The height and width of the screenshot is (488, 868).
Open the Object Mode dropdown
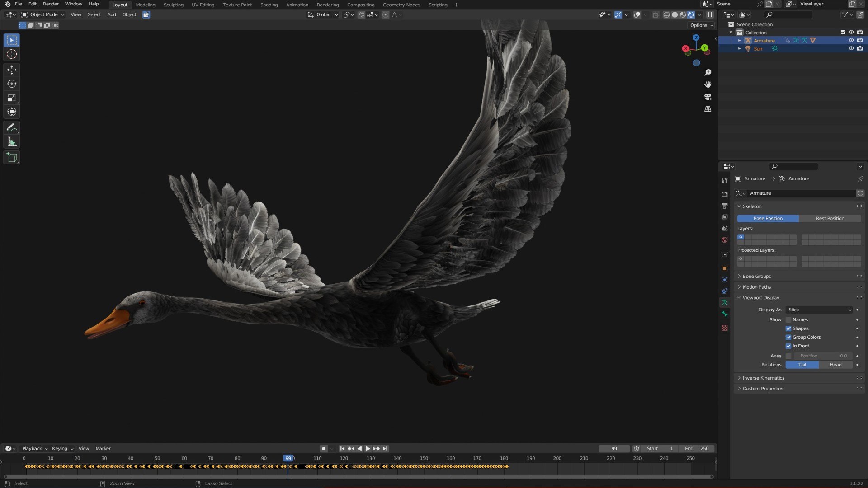pos(43,14)
